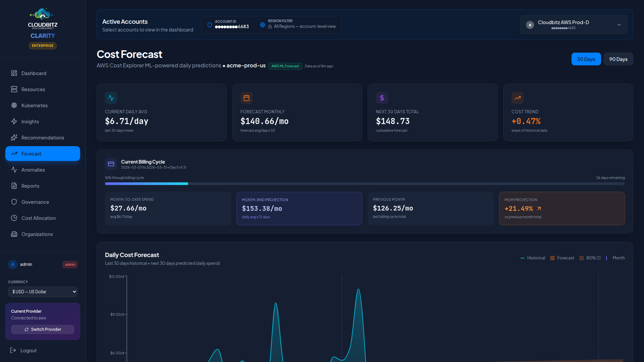The width and height of the screenshot is (644, 362).
Task: Toggle 80% CI band in legend
Action: (590, 258)
